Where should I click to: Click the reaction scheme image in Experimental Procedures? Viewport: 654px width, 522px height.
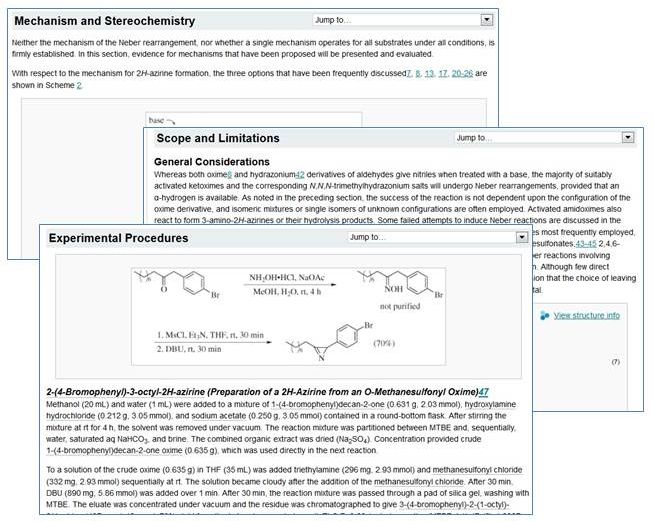(288, 317)
